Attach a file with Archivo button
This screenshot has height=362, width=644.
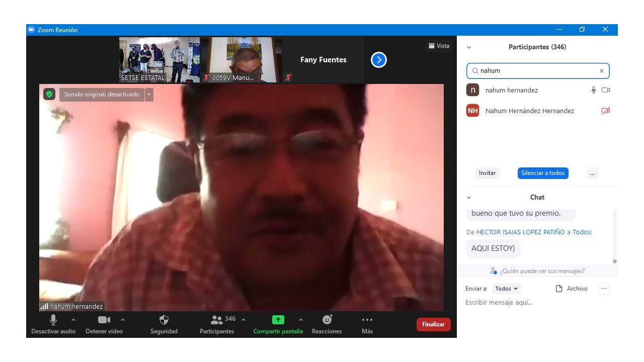[x=572, y=289]
